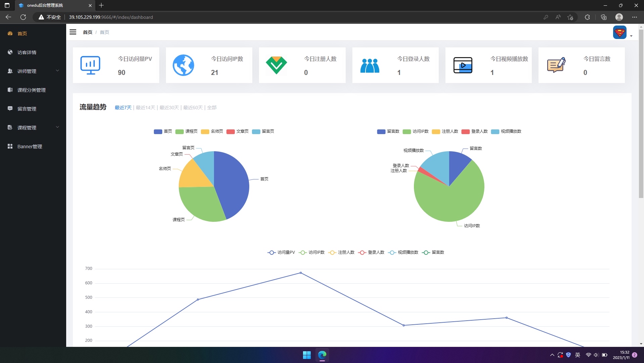Screen dimensions: 644x363
Task: Toggle 留言数 legend in right pie chart
Action: [x=388, y=131]
